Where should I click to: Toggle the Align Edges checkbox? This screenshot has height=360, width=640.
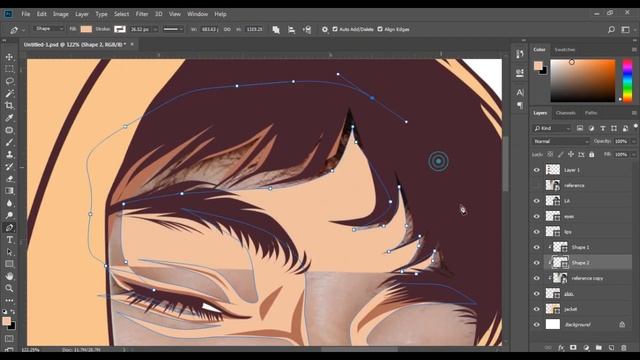pyautogui.click(x=380, y=29)
